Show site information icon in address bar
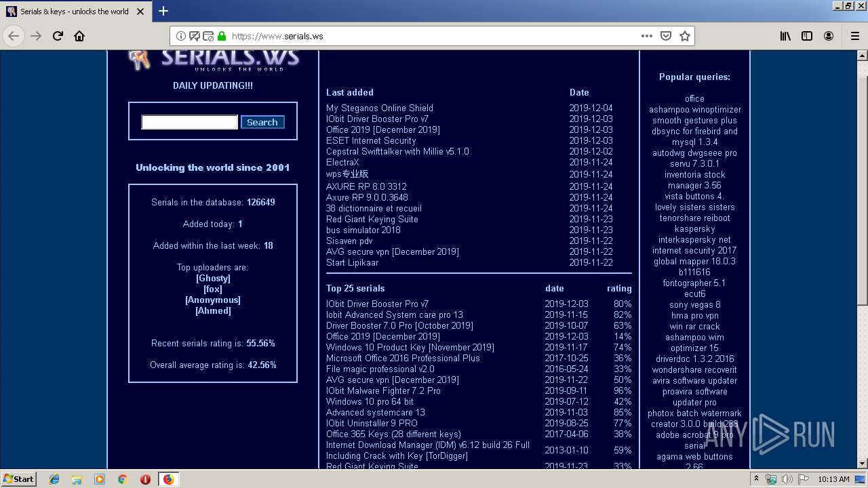 (x=181, y=36)
